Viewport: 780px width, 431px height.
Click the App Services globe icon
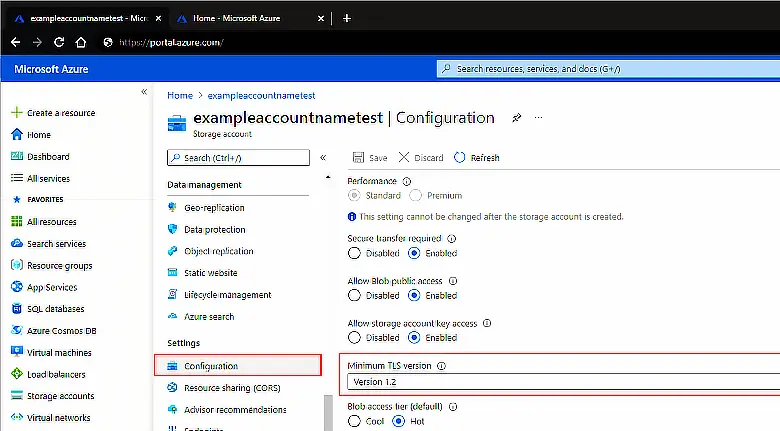[x=17, y=287]
